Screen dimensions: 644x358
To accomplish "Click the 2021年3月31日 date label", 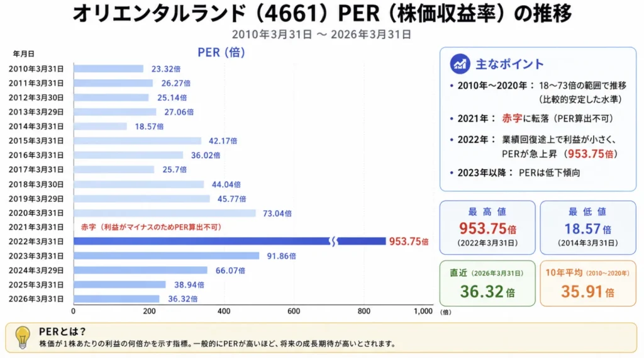I will pos(36,227).
